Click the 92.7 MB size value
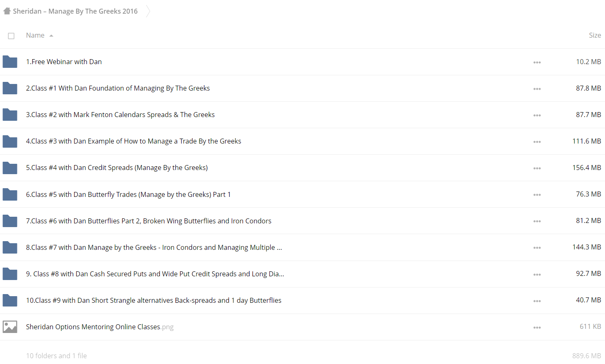The image size is (605, 364). pos(588,273)
